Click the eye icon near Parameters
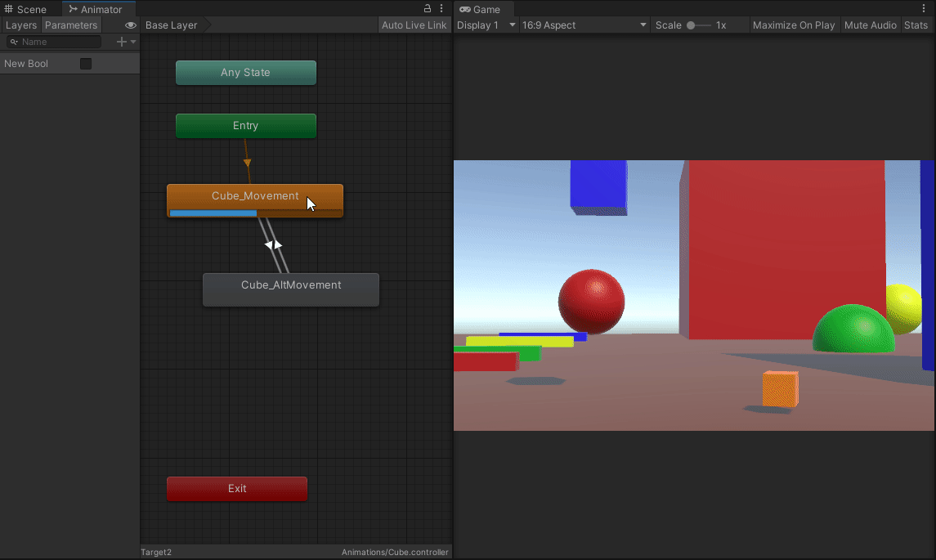 click(x=131, y=25)
